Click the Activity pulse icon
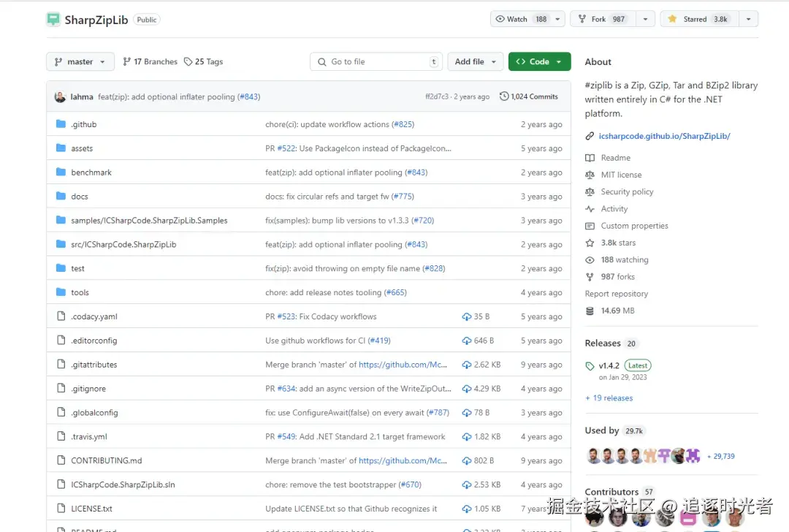Image resolution: width=789 pixels, height=532 pixels. coord(590,209)
